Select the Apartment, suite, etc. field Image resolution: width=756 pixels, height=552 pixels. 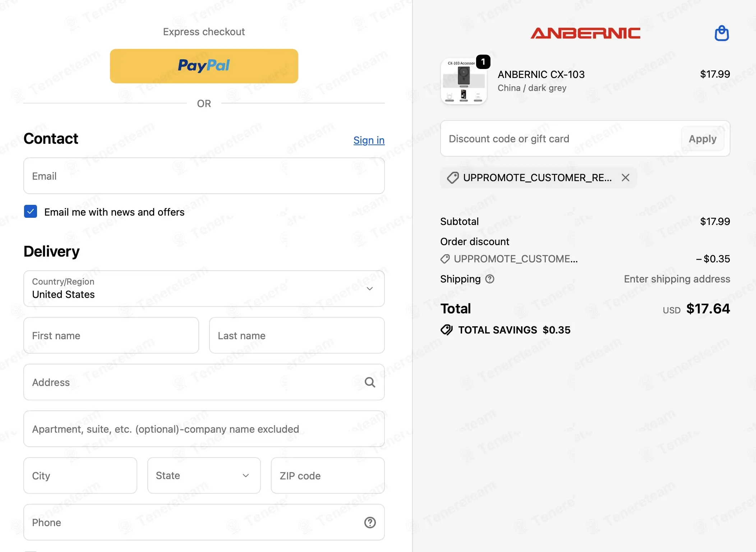coord(204,429)
